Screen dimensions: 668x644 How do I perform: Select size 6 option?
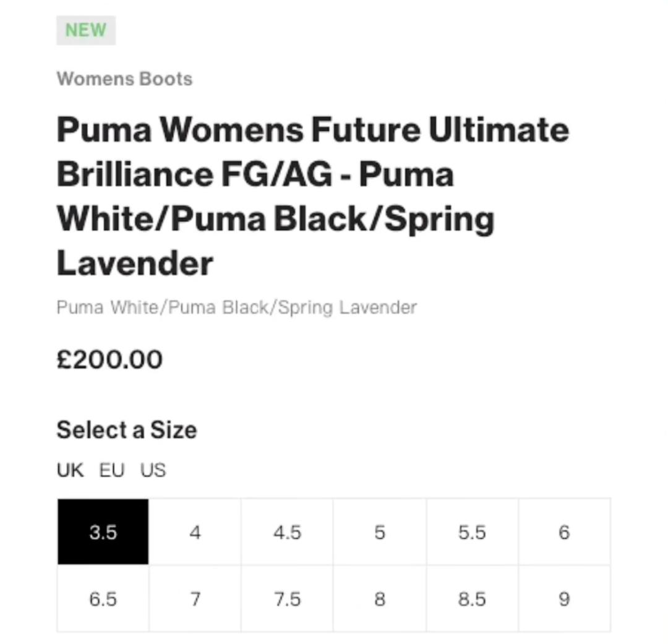(564, 532)
